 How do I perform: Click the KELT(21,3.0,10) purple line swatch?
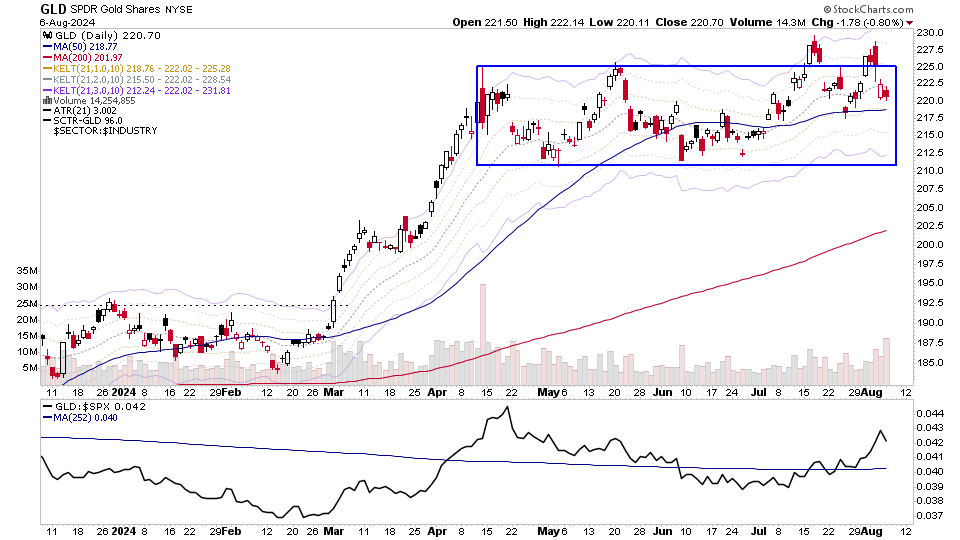(x=48, y=91)
